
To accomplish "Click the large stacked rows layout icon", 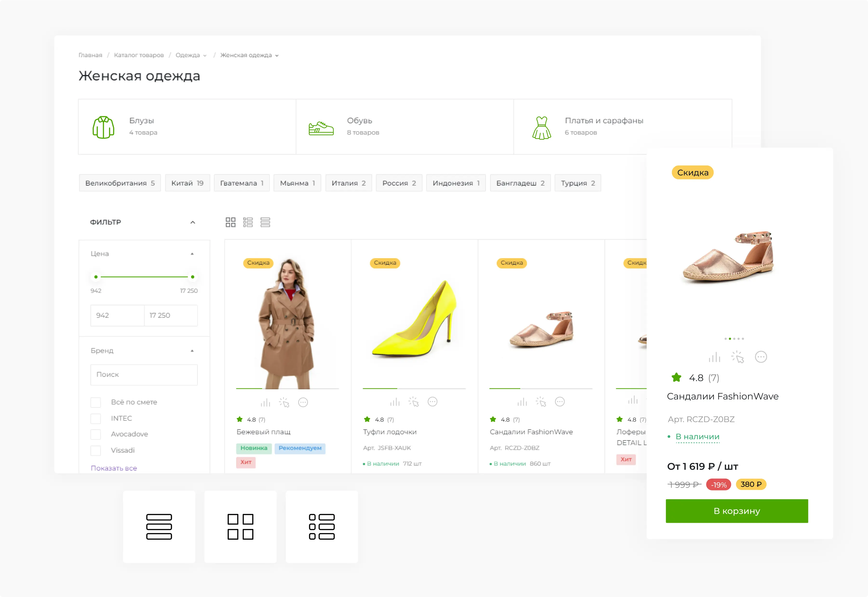I will coord(159,527).
